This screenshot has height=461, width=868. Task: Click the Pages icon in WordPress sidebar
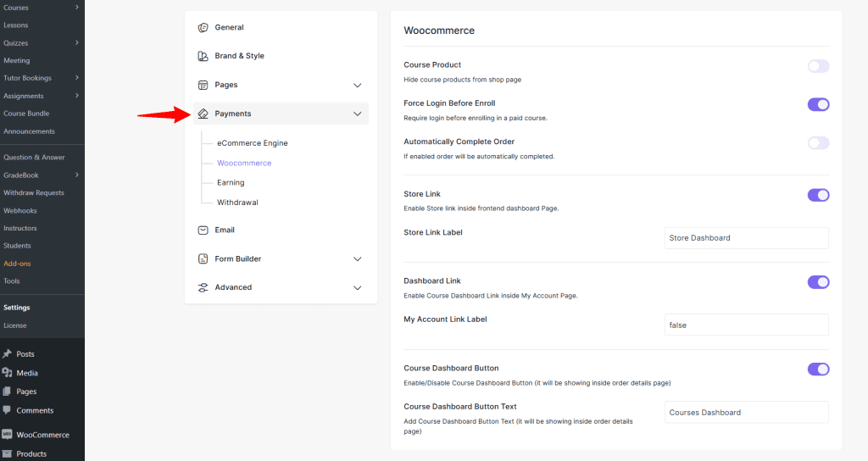pos(7,392)
